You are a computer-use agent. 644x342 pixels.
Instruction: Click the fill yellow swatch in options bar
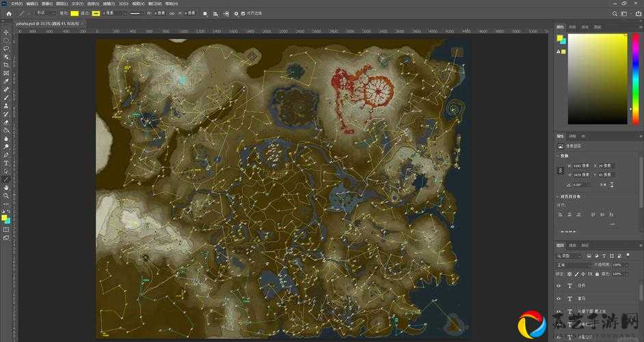pos(75,14)
